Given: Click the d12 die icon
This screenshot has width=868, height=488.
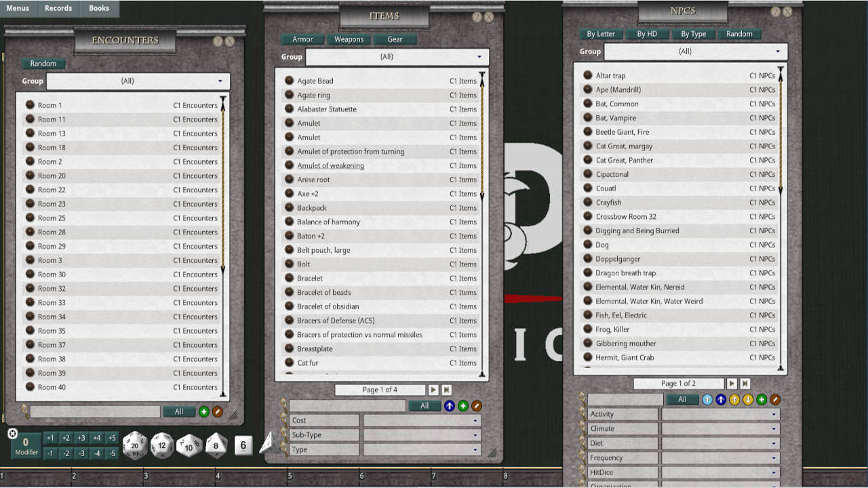Looking at the screenshot, I should pyautogui.click(x=162, y=445).
